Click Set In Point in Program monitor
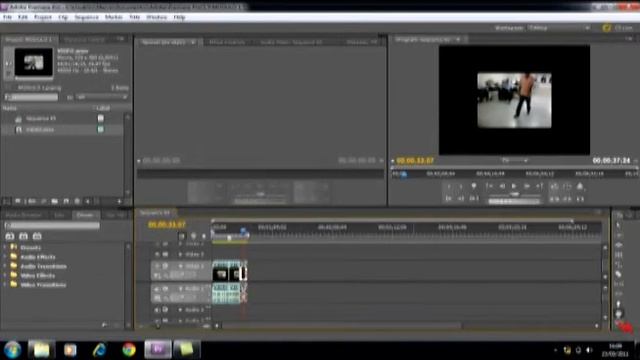 (x=449, y=187)
